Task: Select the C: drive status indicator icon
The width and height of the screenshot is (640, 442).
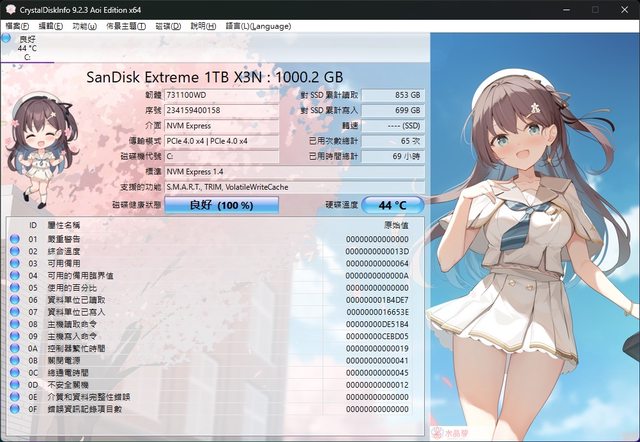Action: click(x=7, y=40)
